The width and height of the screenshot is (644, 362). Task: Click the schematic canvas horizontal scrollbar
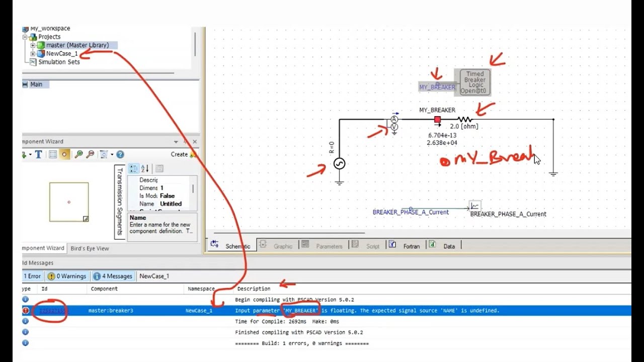click(289, 233)
